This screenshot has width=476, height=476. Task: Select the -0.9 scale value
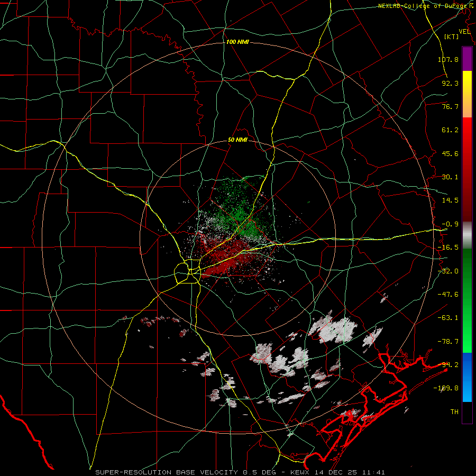click(450, 224)
